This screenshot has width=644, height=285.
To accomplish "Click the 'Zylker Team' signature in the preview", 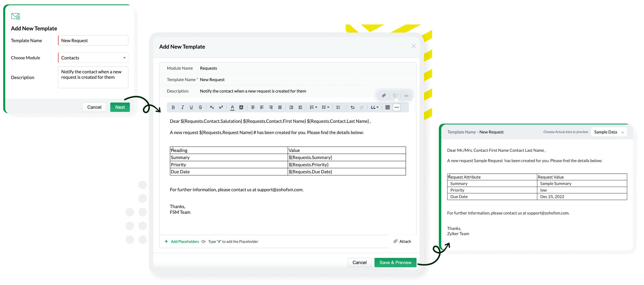I will coord(458,234).
